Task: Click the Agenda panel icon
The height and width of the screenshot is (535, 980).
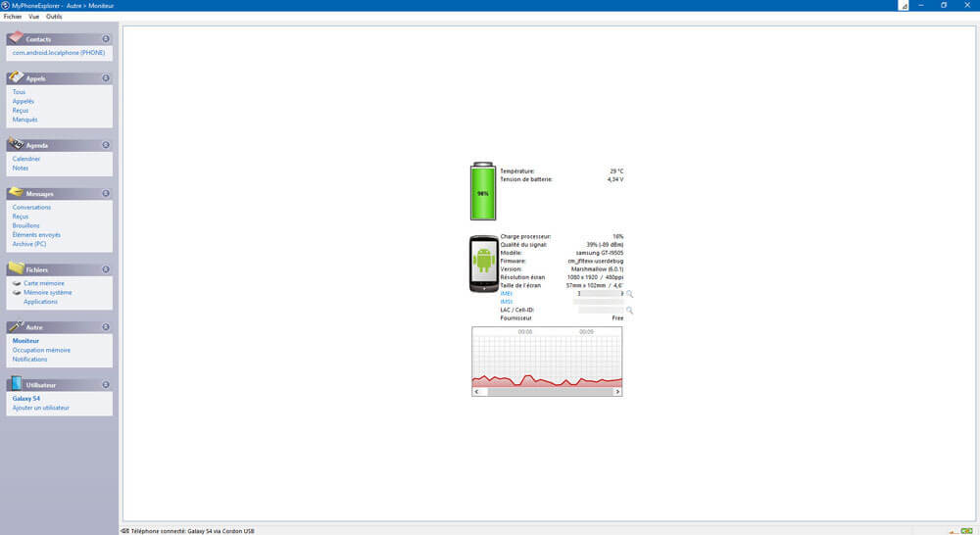Action: click(16, 144)
